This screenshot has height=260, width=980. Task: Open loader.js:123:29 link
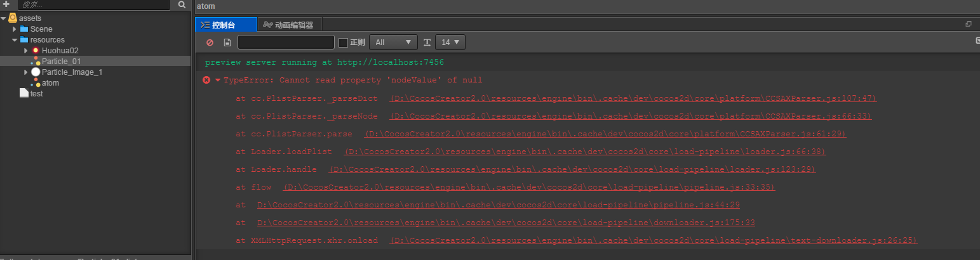coord(572,169)
